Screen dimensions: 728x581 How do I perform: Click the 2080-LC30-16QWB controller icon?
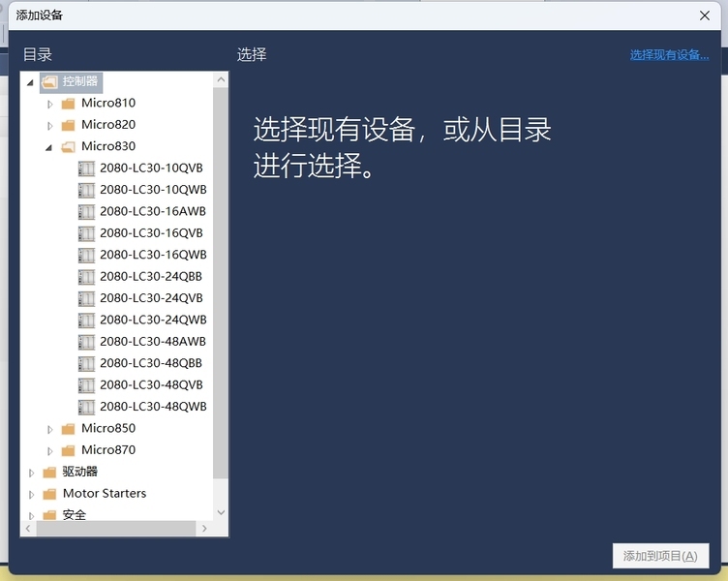click(x=86, y=256)
